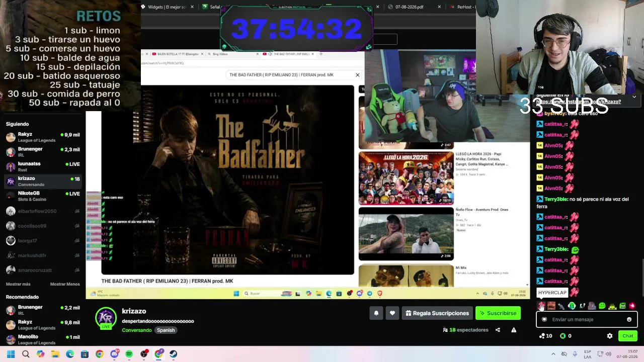
Task: Open offline channel cocolisoo99
Action: coord(43,226)
